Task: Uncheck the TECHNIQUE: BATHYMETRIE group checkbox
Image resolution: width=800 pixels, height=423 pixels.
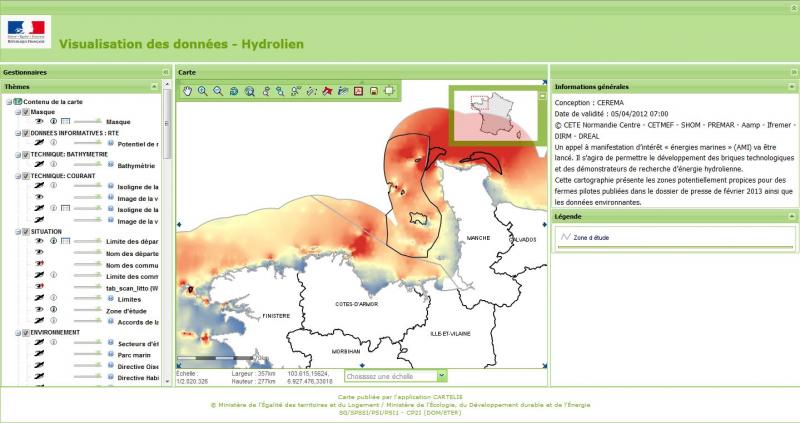Action: click(x=26, y=154)
